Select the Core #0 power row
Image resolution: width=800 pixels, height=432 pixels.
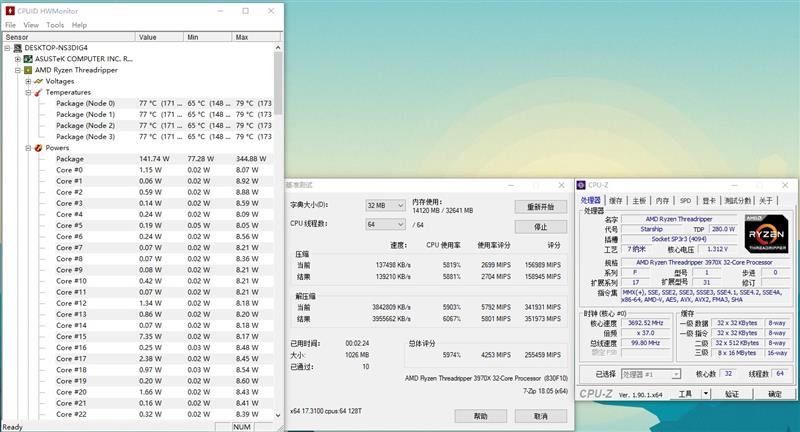coord(163,170)
